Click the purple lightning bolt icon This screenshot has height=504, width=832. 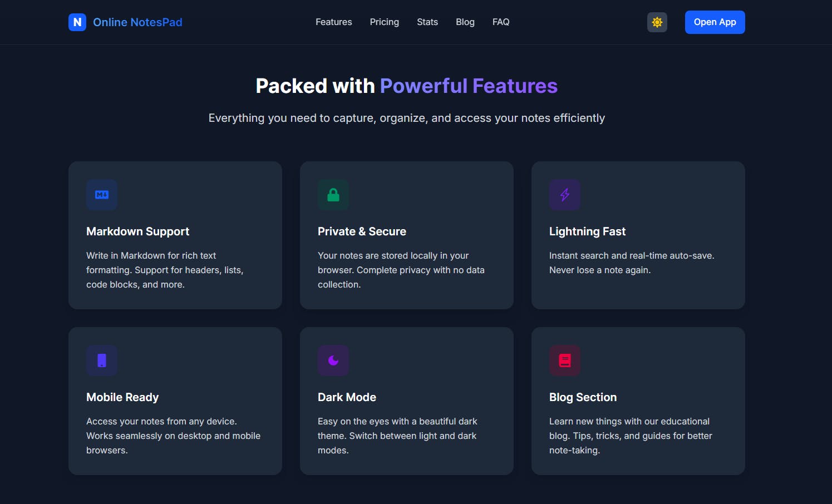565,195
